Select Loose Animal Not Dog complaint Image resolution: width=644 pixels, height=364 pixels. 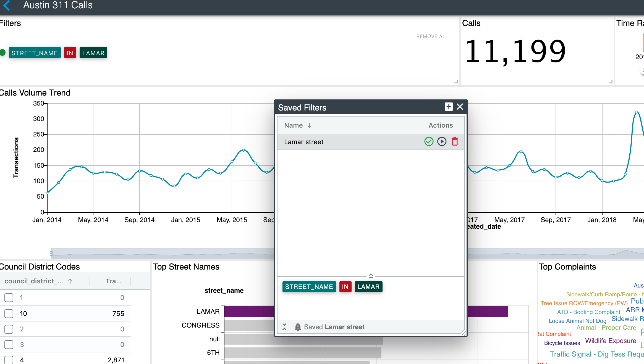577,321
